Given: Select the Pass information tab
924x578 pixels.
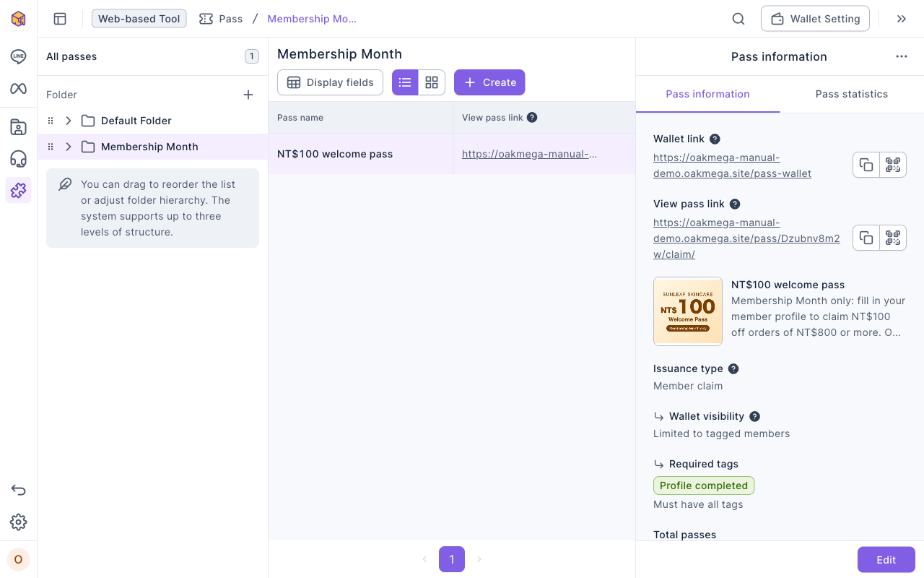Looking at the screenshot, I should (707, 94).
